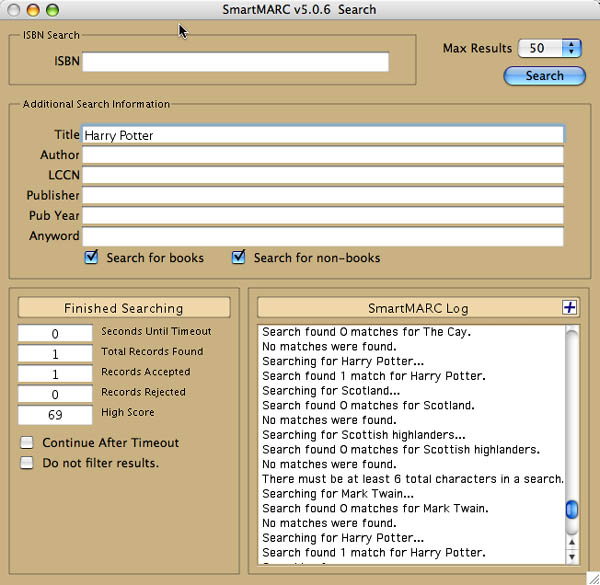
Task: Uncheck Search for books checkbox
Action: [x=91, y=257]
